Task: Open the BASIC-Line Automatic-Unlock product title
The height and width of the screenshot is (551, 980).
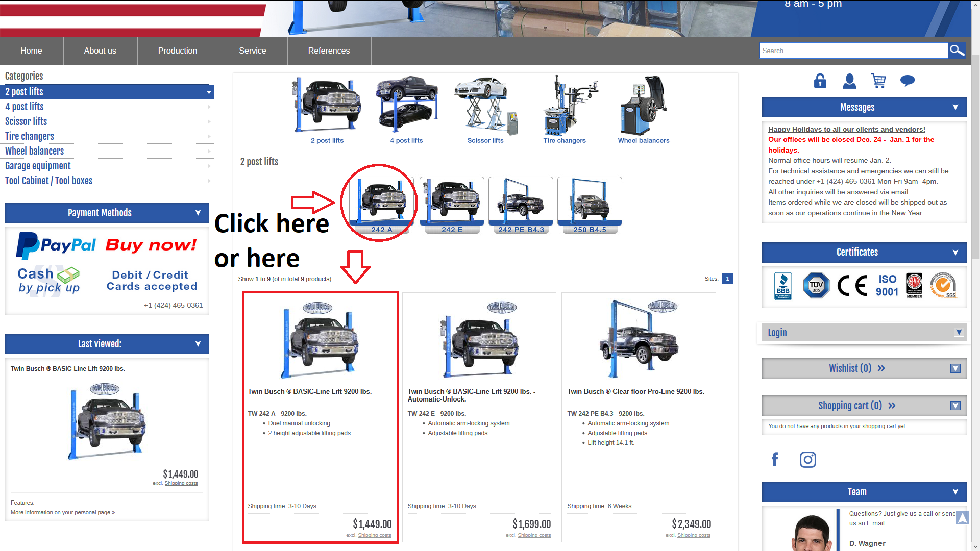Action: (472, 395)
